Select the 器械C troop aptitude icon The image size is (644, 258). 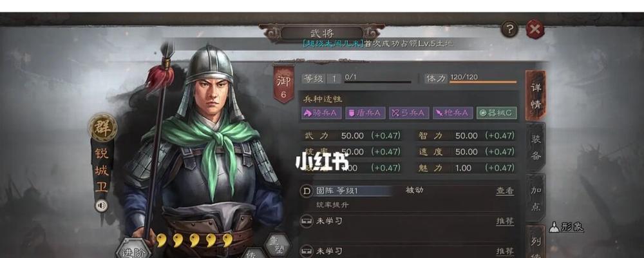coord(497,113)
